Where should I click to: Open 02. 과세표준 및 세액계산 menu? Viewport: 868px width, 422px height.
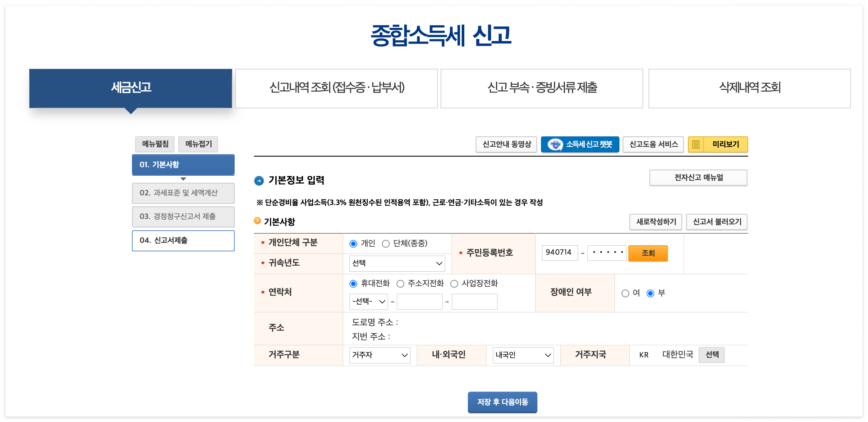point(183,193)
